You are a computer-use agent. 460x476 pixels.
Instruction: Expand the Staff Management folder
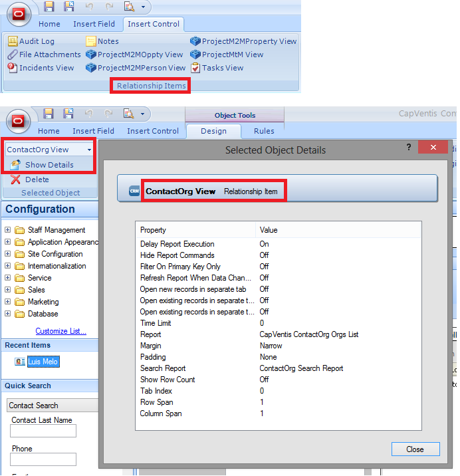point(8,230)
